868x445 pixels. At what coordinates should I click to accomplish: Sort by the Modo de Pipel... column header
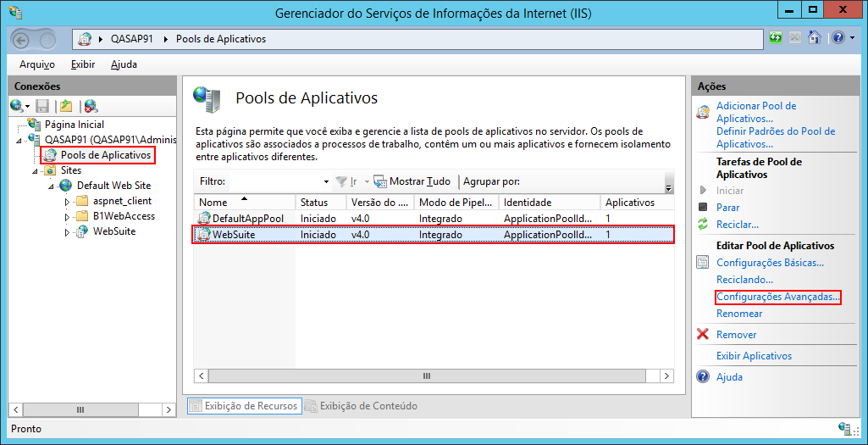click(456, 203)
